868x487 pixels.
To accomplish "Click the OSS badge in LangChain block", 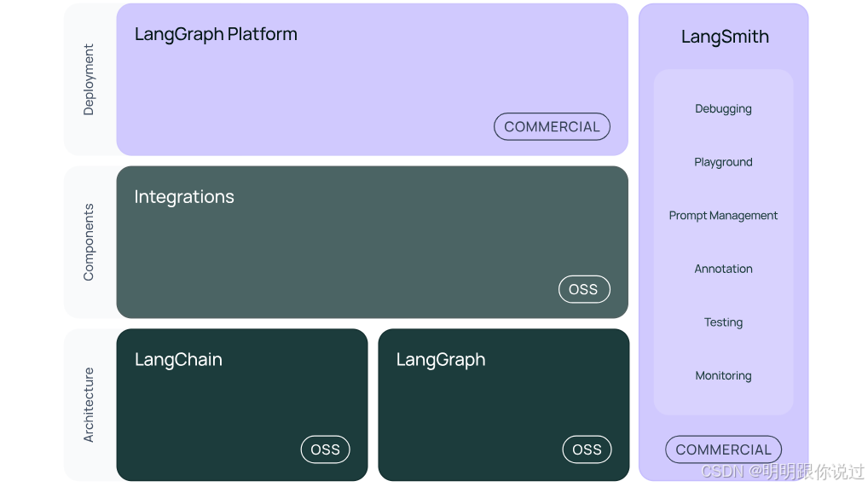I will pyautogui.click(x=325, y=449).
